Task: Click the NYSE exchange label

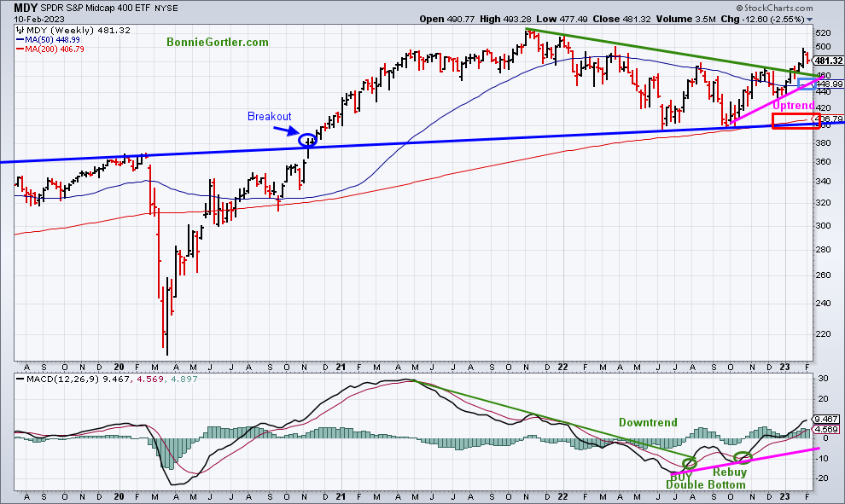Action: (166, 8)
